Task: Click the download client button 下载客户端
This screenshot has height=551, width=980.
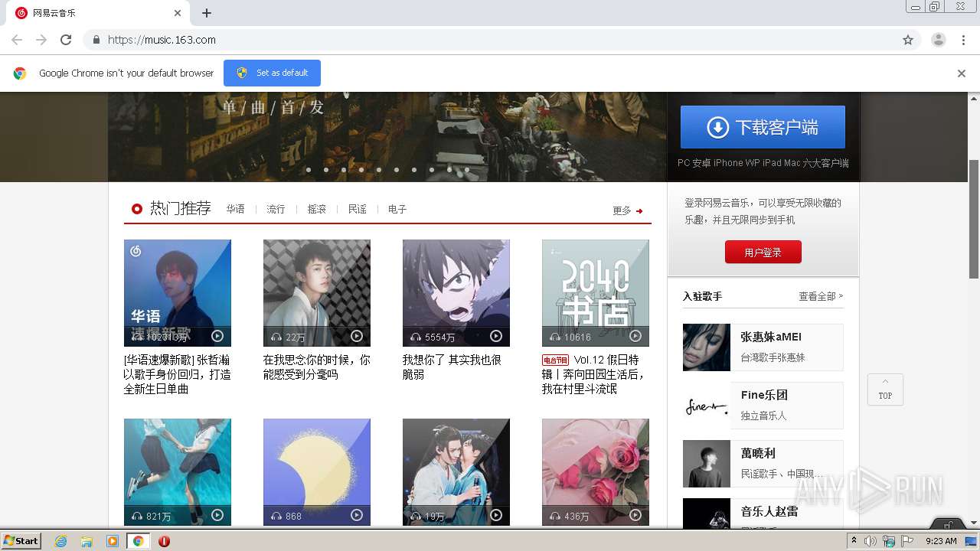Action: coord(763,127)
